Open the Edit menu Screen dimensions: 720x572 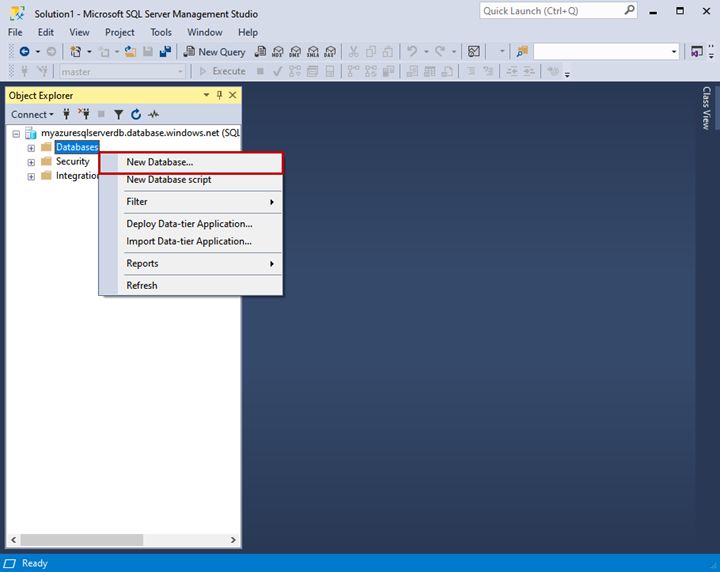(45, 32)
